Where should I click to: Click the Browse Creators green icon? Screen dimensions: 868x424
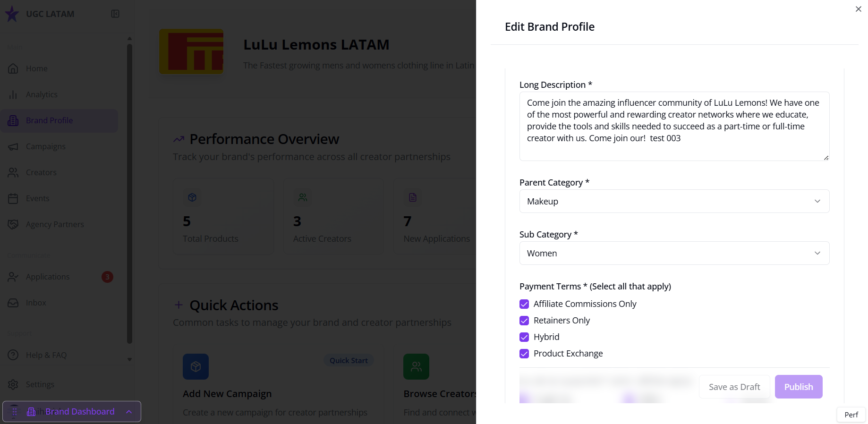point(416,366)
